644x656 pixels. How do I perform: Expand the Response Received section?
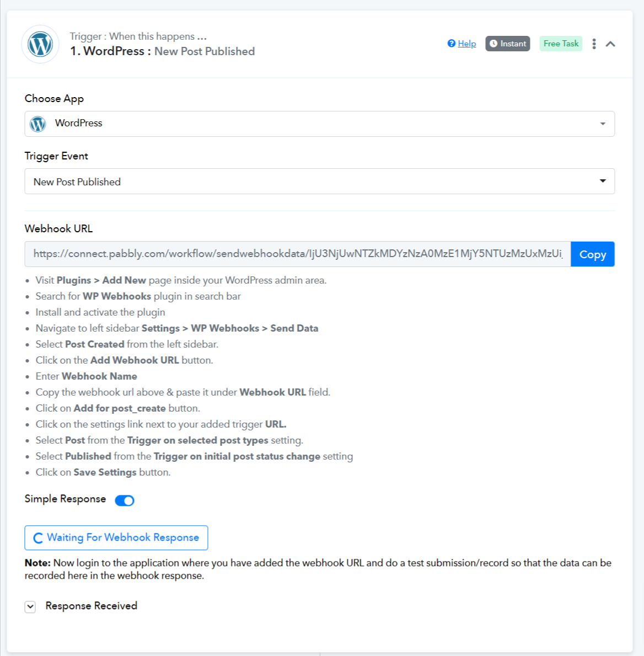tap(30, 607)
